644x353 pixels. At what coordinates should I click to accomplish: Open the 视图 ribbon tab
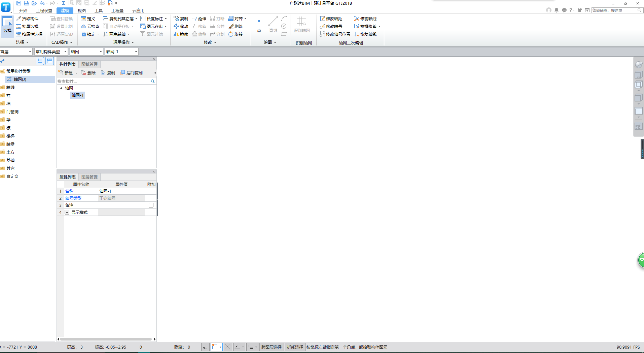pyautogui.click(x=82, y=10)
